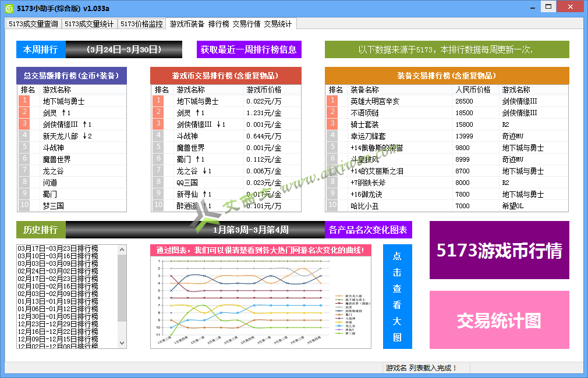Click the 获取最近一周排行榜信息 button

tap(249, 49)
